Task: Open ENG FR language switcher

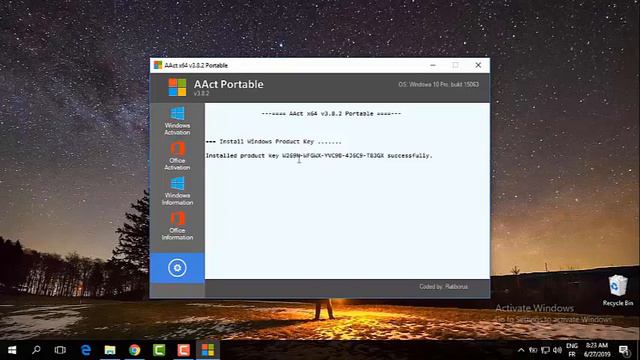Action: (572, 350)
